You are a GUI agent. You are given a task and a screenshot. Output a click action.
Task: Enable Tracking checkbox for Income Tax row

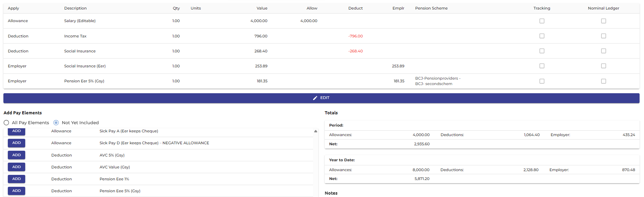542,36
